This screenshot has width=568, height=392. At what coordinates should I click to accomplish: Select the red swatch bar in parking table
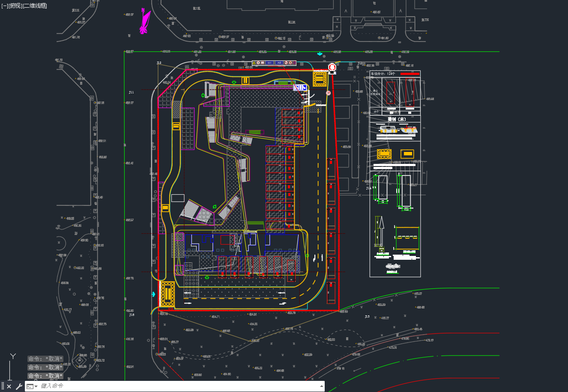click(410, 74)
